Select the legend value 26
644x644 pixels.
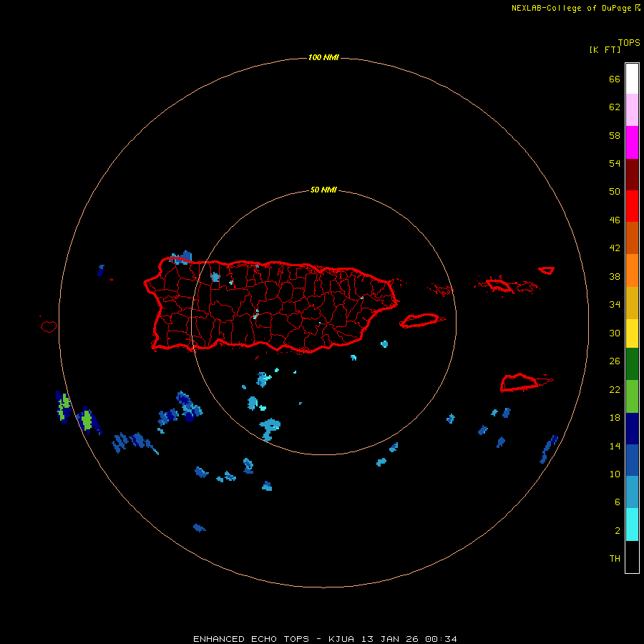(615, 361)
